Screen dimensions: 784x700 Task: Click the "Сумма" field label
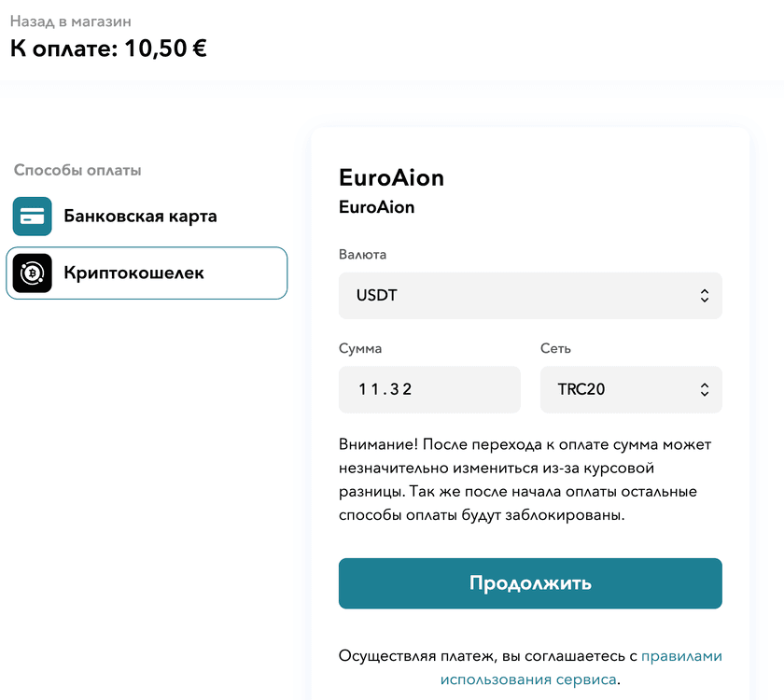point(360,348)
